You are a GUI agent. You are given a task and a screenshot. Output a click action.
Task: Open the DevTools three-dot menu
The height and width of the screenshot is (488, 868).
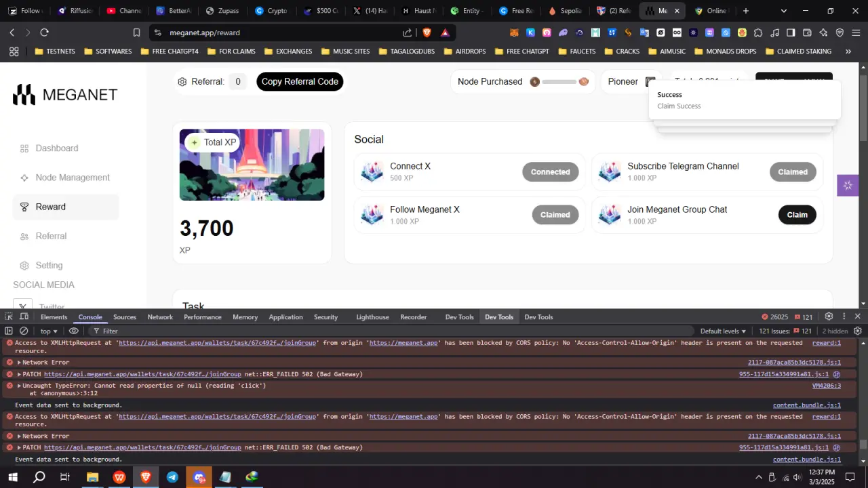(844, 317)
